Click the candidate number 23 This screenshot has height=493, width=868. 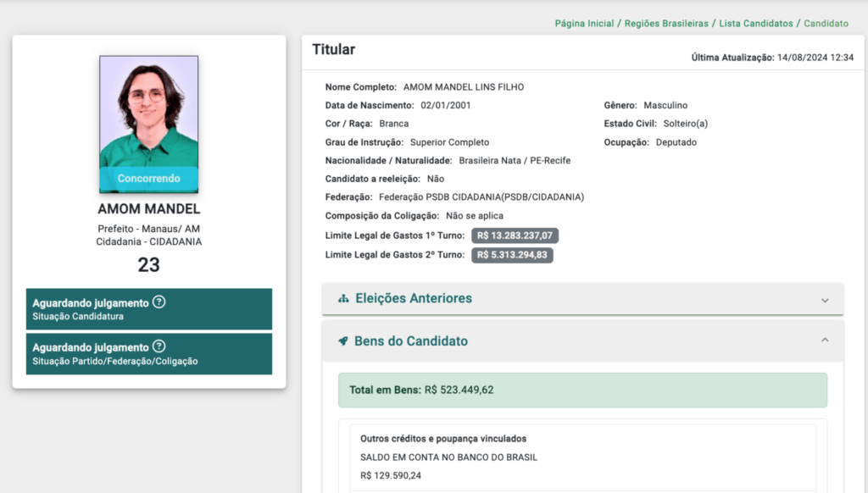coord(149,264)
